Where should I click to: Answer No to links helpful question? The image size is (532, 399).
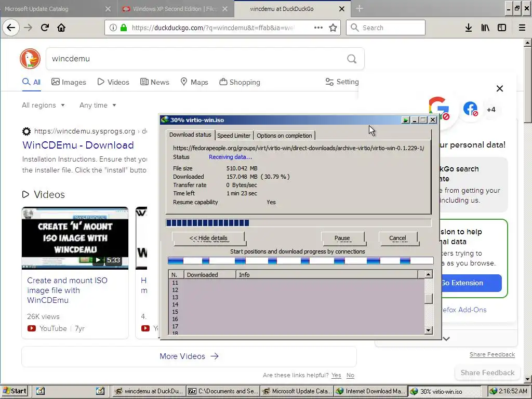click(x=350, y=375)
